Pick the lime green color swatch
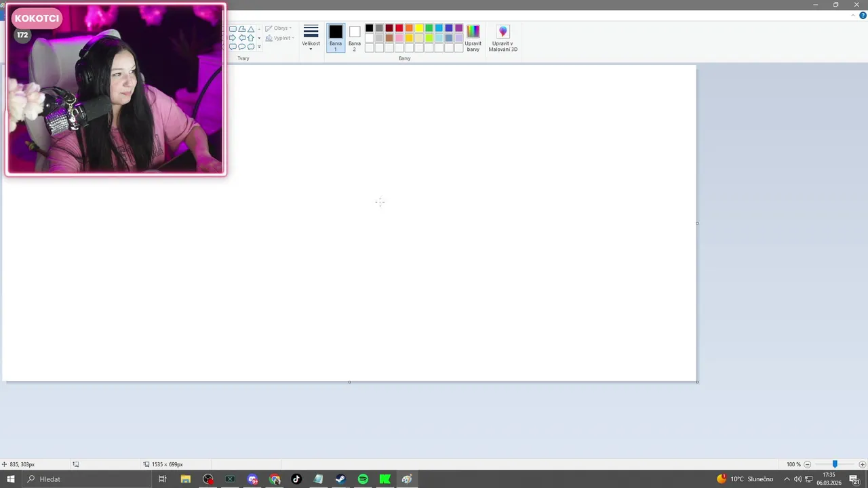The height and width of the screenshot is (488, 868). (x=429, y=38)
